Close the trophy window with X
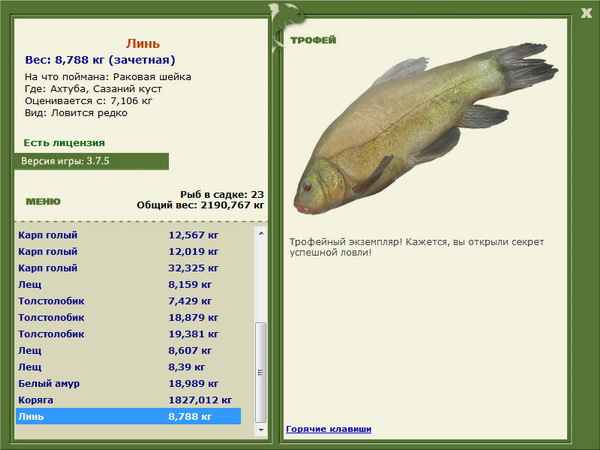The image size is (600, 450). pyautogui.click(x=586, y=13)
